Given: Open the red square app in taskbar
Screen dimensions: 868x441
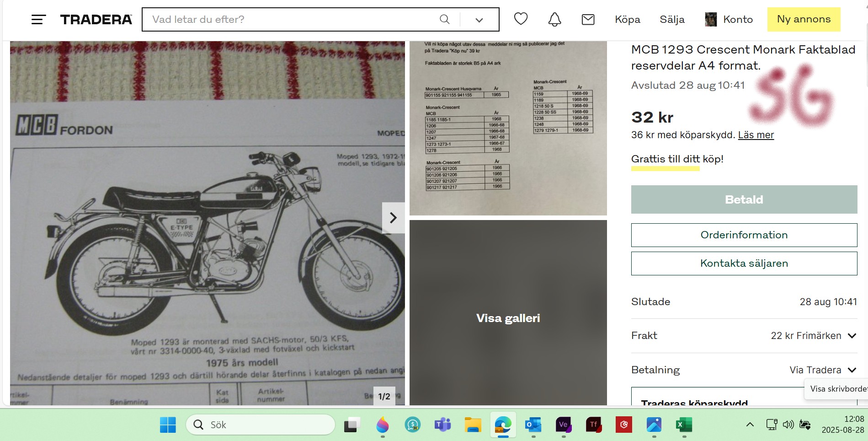Looking at the screenshot, I should click(623, 425).
